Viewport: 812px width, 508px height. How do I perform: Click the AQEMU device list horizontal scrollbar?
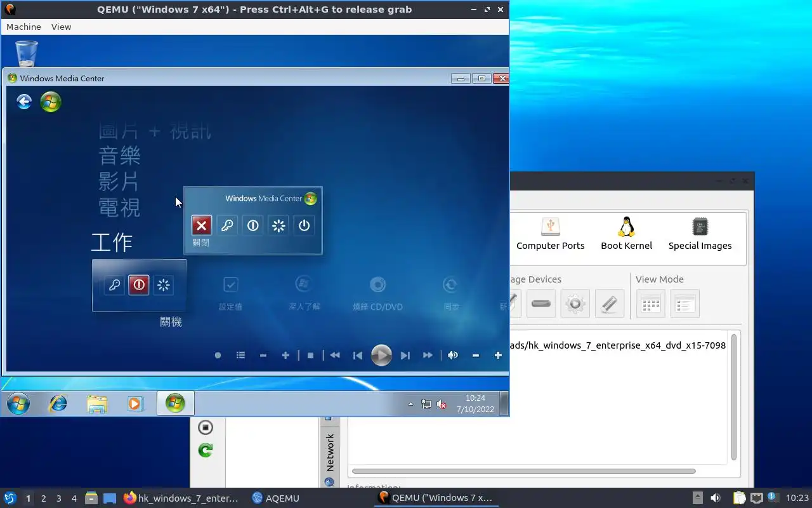[x=523, y=471]
